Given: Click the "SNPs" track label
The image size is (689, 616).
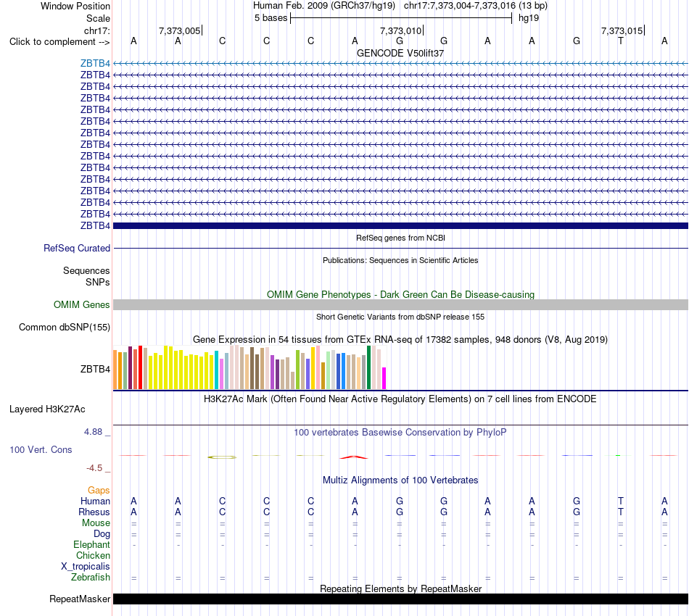Looking at the screenshot, I should click(98, 283).
